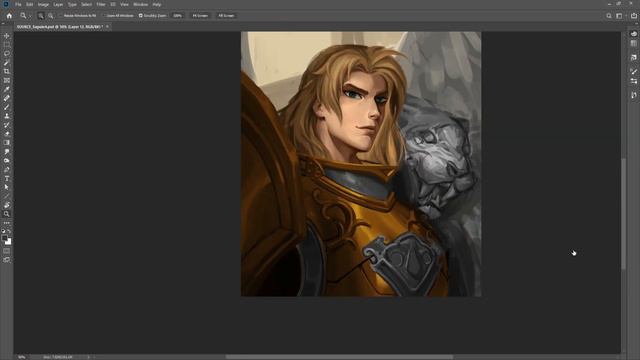The image size is (640, 360).
Task: Open the collapsed panel icon with curved arrow
Action: click(633, 58)
